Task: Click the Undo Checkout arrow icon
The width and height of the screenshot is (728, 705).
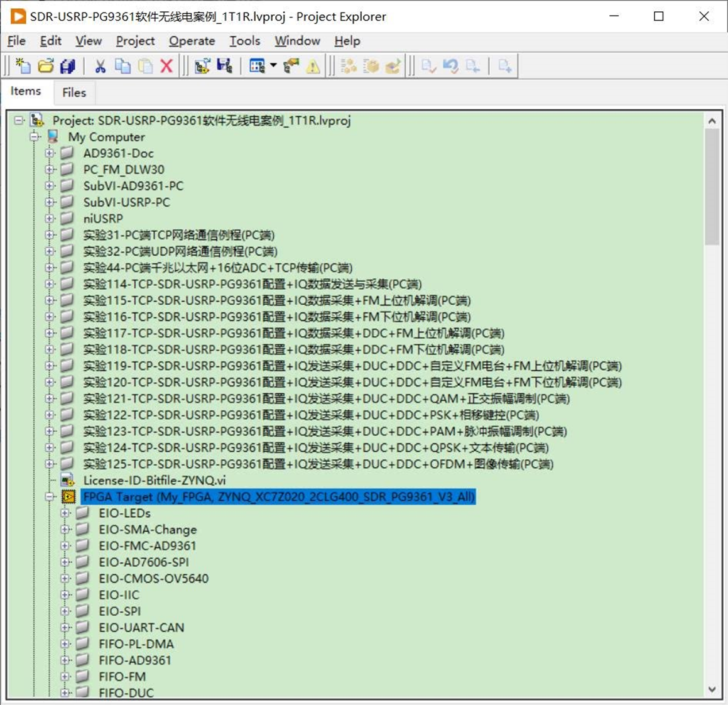Action: (x=450, y=65)
